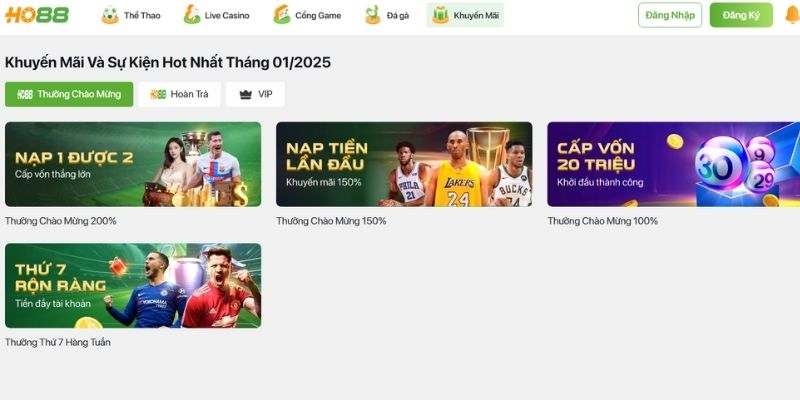Click the Đăng Ký button
Image resolution: width=800 pixels, height=400 pixels.
741,15
